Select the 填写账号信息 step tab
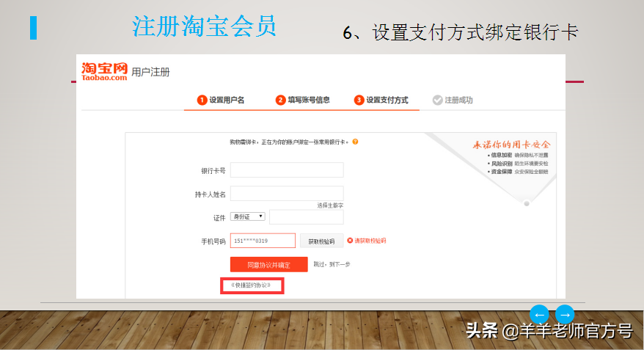The image size is (644, 350). [x=303, y=100]
